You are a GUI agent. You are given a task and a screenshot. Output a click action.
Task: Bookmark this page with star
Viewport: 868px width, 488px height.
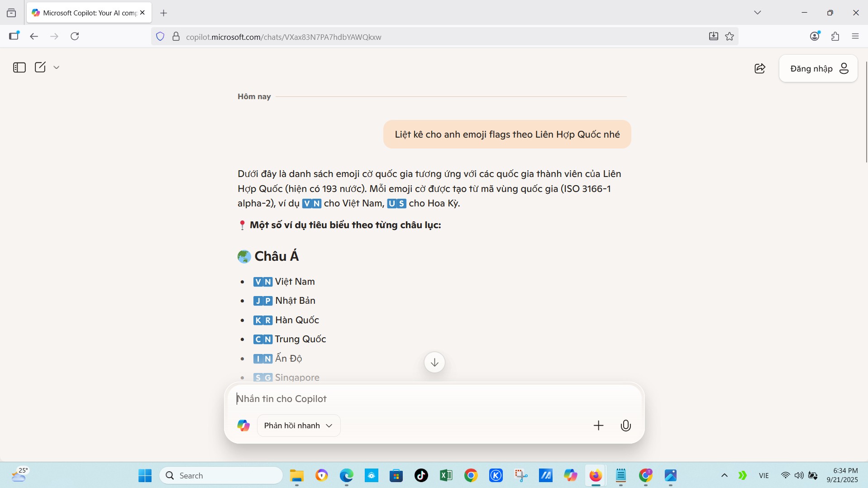[730, 36]
